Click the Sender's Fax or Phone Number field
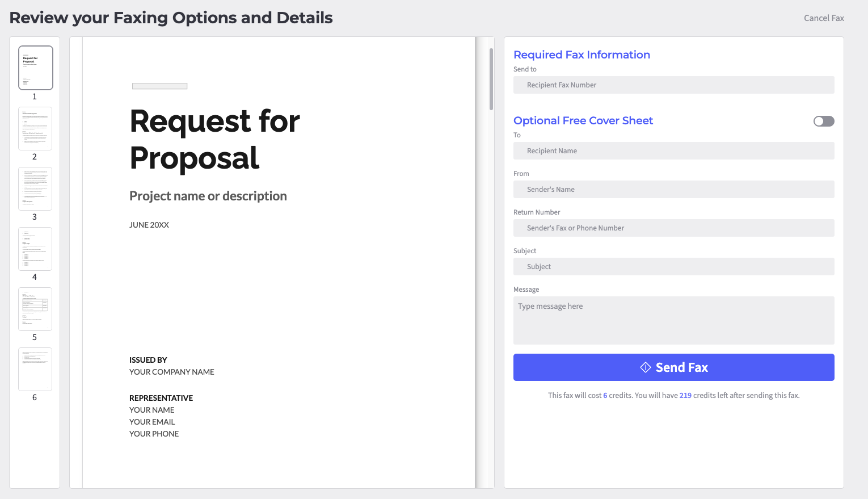This screenshot has width=868, height=499. coord(673,228)
